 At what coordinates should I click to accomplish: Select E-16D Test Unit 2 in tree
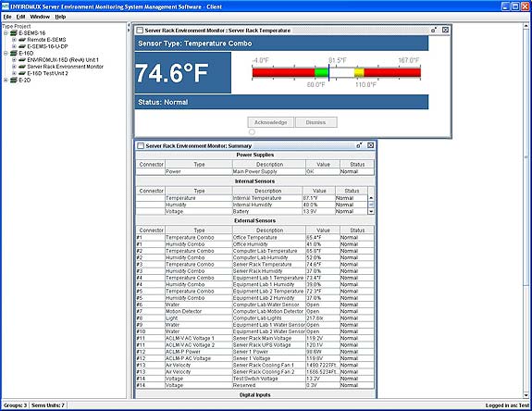(47, 73)
